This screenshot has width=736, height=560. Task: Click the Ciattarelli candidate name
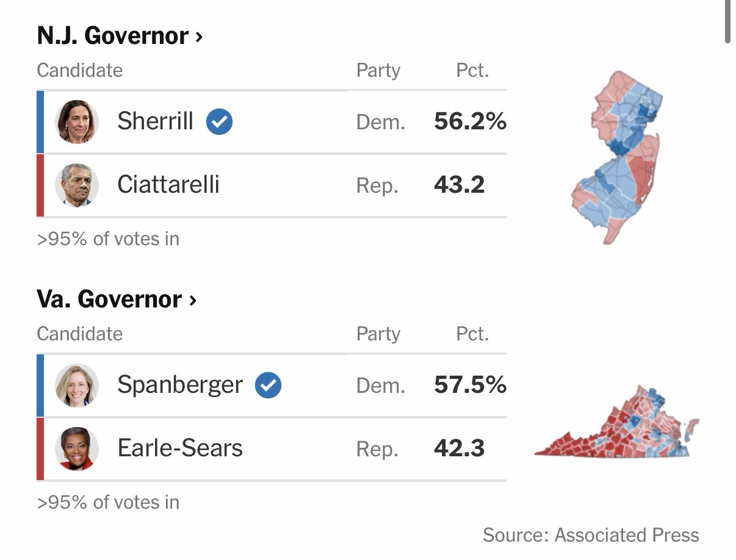(168, 185)
